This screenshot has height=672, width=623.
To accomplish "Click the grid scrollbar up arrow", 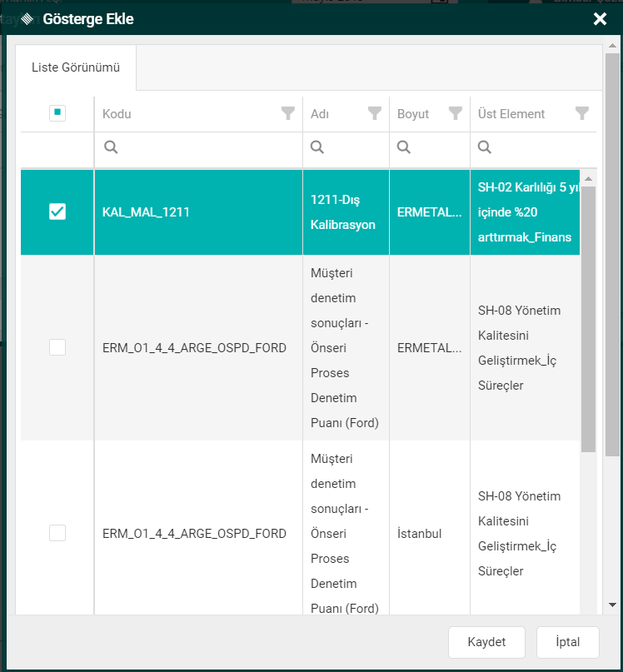I will [589, 179].
